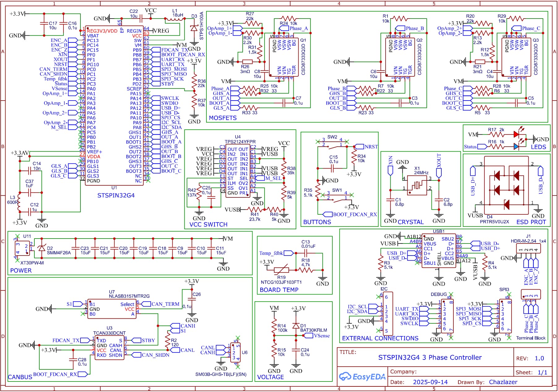Click the CANBUS section label
Viewport: 558px width, 392px height.
[20, 377]
